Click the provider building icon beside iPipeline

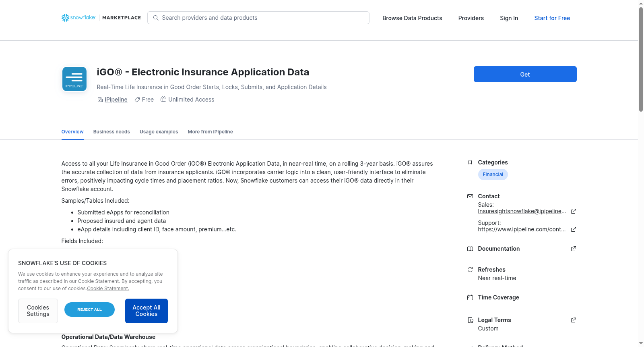point(100,100)
